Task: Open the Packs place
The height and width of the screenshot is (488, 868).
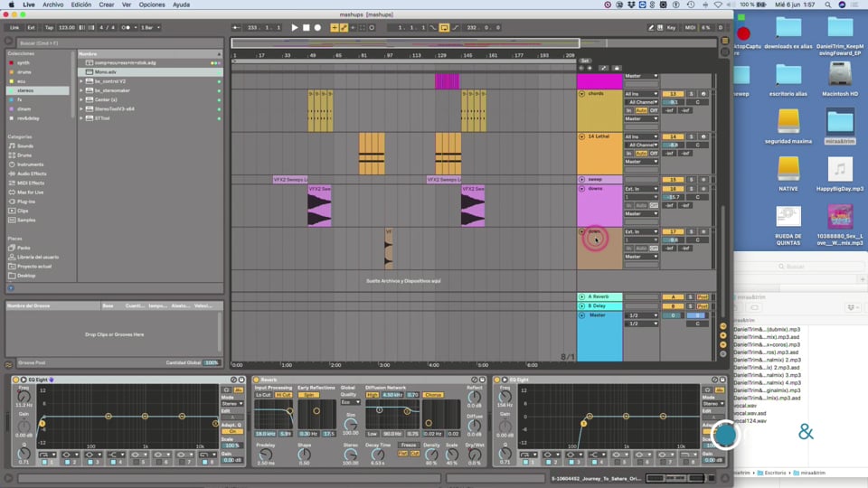Action: (x=24, y=248)
